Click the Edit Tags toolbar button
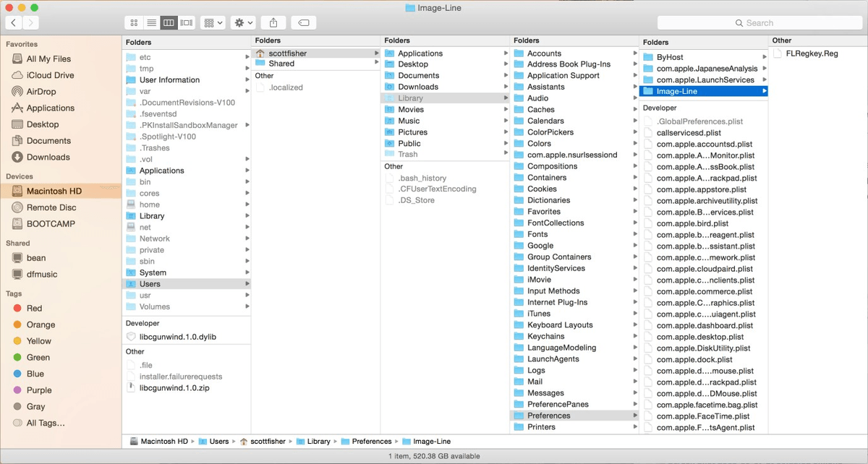 (x=304, y=23)
